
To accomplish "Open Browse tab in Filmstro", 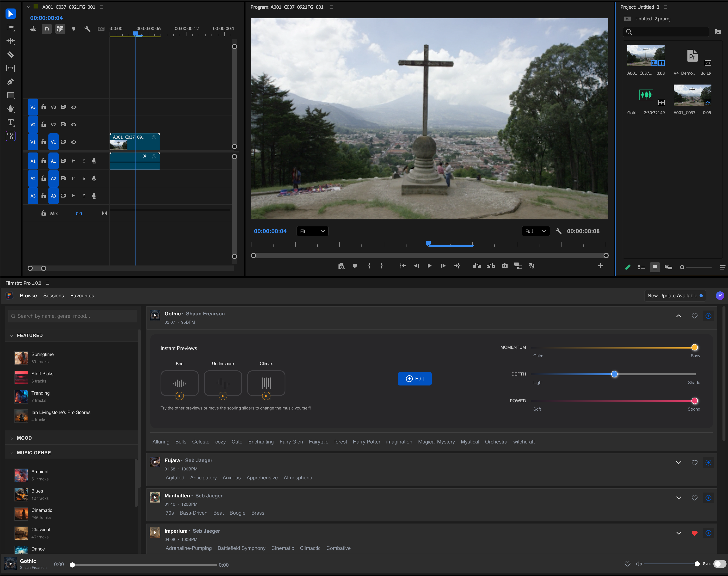I will pos(28,295).
